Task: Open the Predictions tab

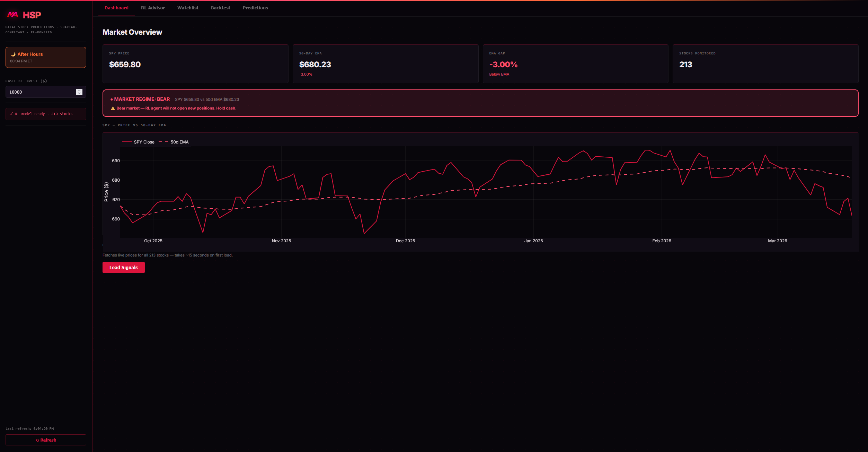Action: (255, 8)
